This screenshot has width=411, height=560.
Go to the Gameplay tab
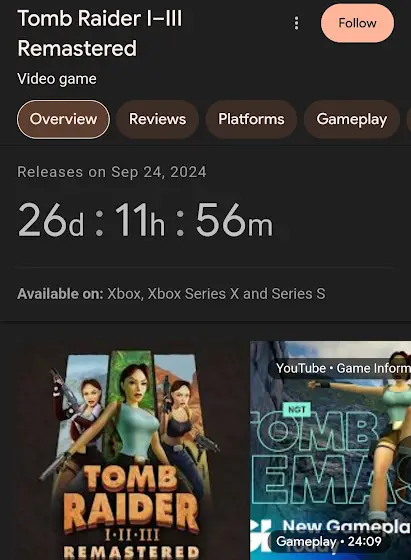coord(352,119)
